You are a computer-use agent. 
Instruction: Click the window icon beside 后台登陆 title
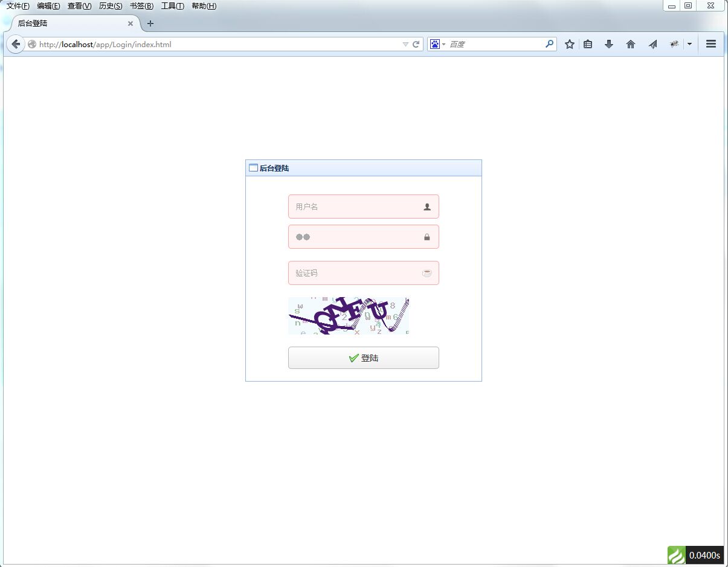point(253,168)
